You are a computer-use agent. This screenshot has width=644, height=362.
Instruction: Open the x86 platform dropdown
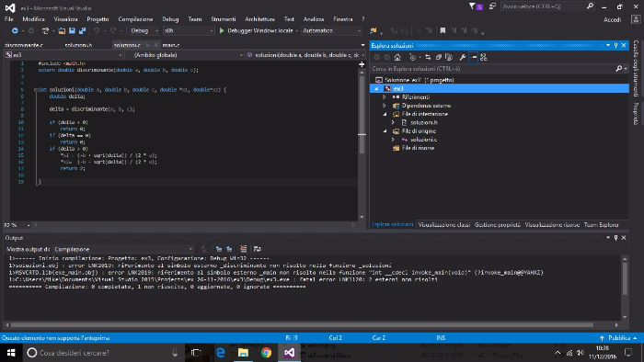(x=189, y=30)
